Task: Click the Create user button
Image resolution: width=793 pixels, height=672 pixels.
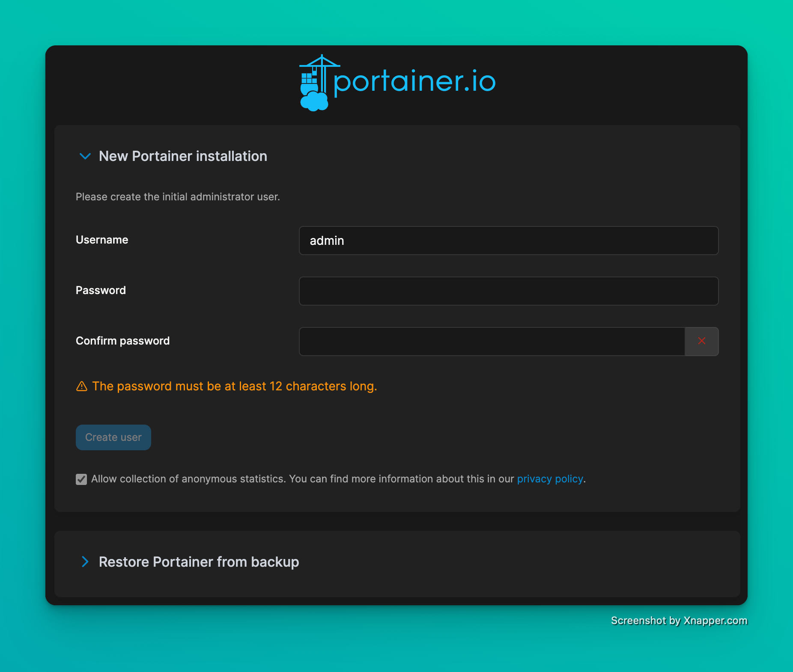Action: [113, 437]
